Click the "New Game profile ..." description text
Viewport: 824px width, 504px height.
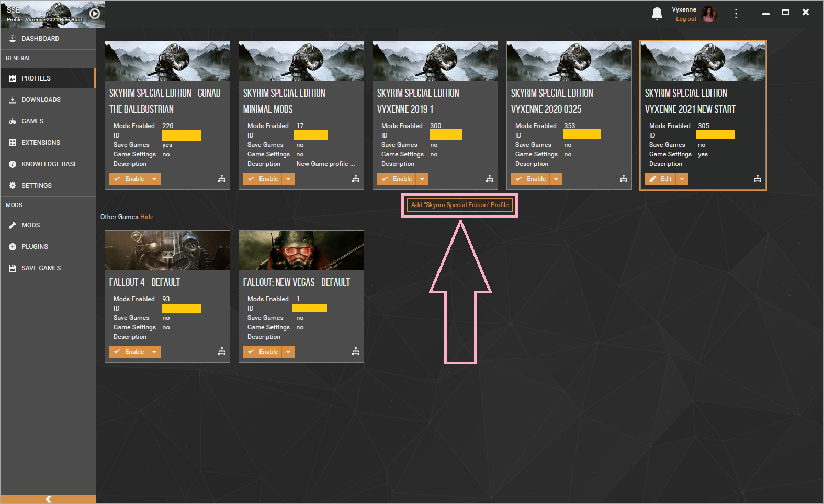(x=325, y=164)
